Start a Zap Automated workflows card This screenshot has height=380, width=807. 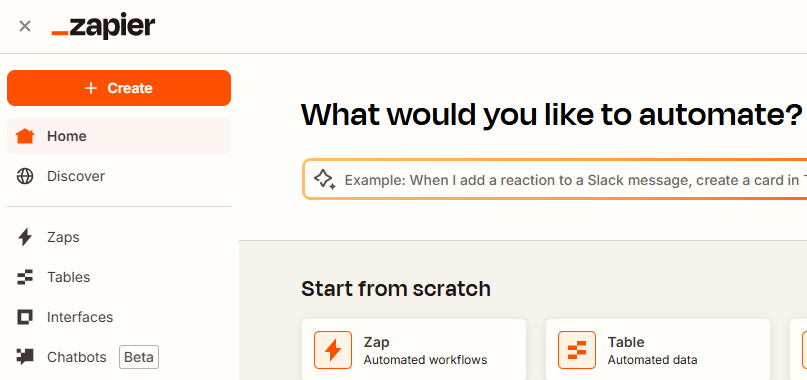[414, 350]
